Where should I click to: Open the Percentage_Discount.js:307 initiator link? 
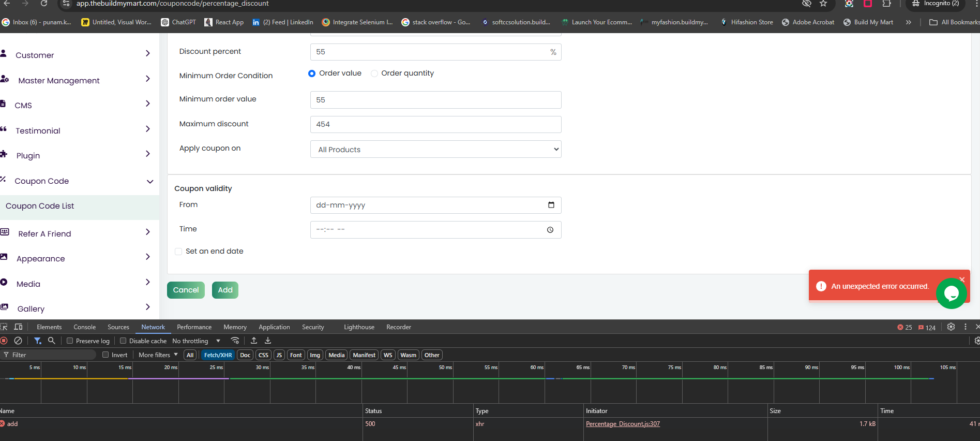[623, 424]
